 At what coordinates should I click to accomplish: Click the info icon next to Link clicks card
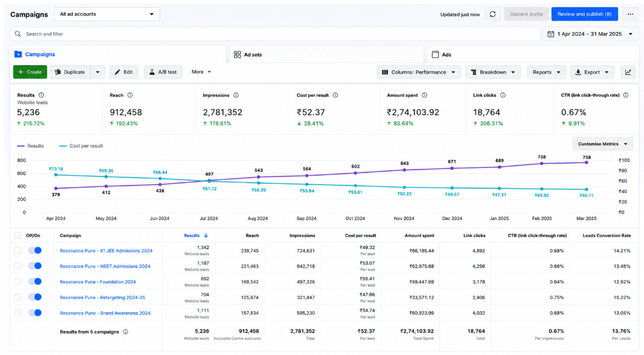click(503, 95)
